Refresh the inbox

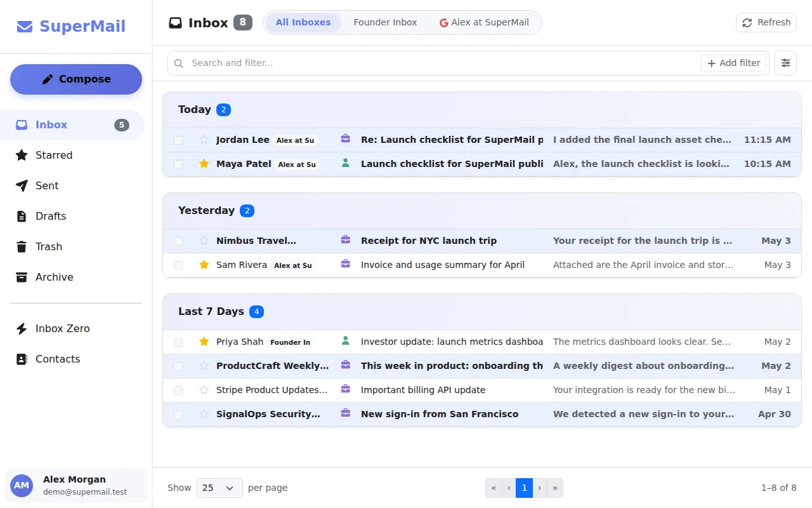pyautogui.click(x=766, y=22)
